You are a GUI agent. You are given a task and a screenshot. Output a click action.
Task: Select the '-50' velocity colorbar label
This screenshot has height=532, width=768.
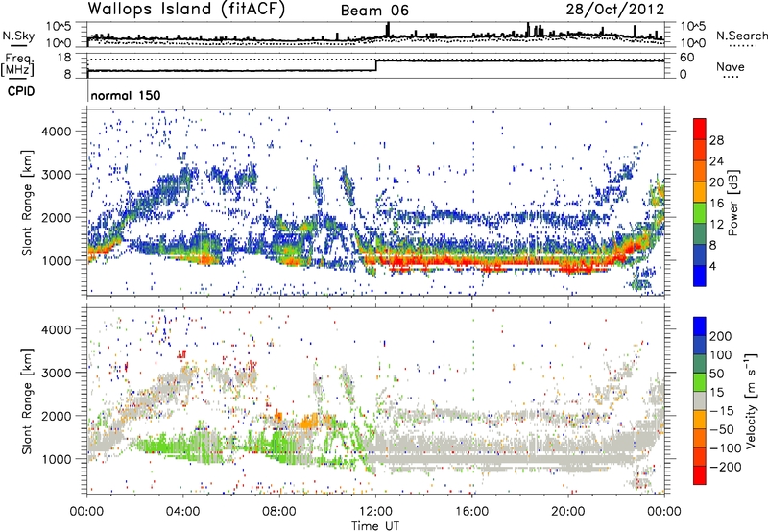[722, 430]
